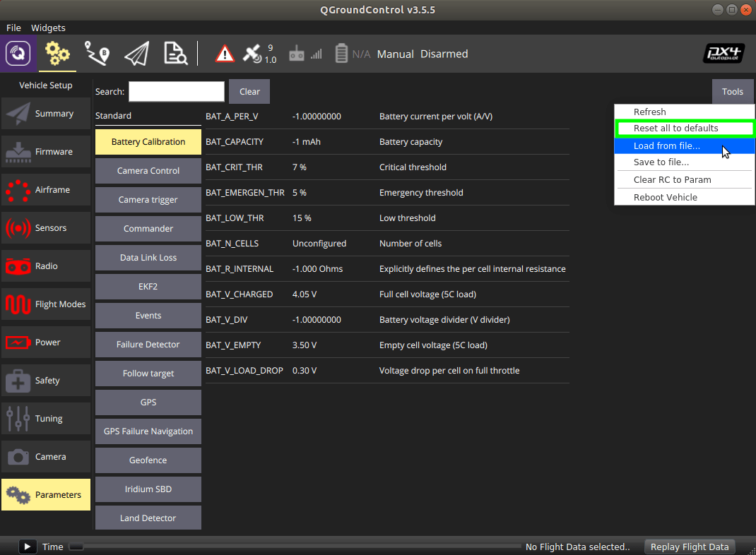Select the Follow target group
The height and width of the screenshot is (555, 756).
point(148,374)
